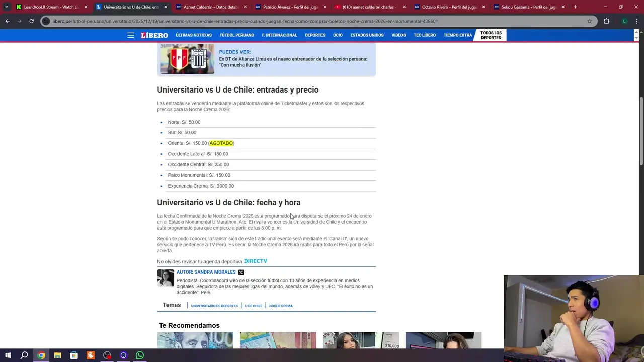Open the Chrome three-dot menu
Image resolution: width=644 pixels, height=362 pixels.
click(x=637, y=21)
